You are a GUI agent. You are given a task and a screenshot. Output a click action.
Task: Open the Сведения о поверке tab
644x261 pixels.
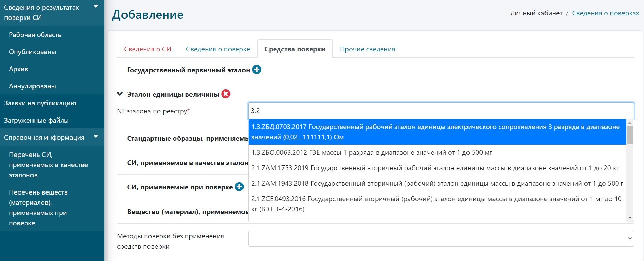(x=218, y=49)
